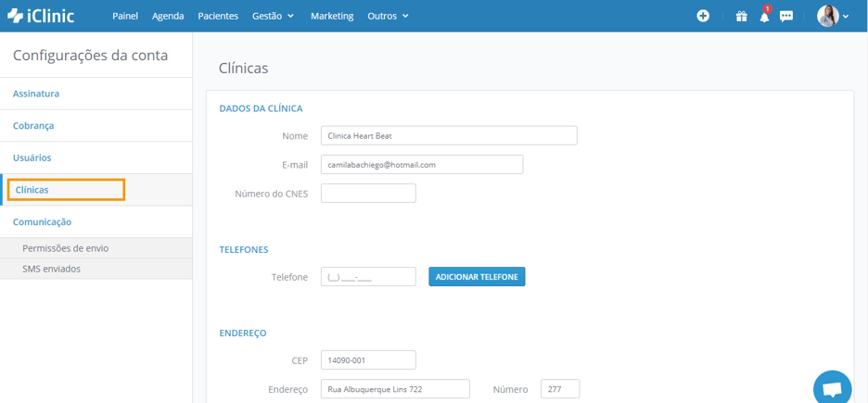
Task: Open the Assinatura settings link
Action: (36, 94)
